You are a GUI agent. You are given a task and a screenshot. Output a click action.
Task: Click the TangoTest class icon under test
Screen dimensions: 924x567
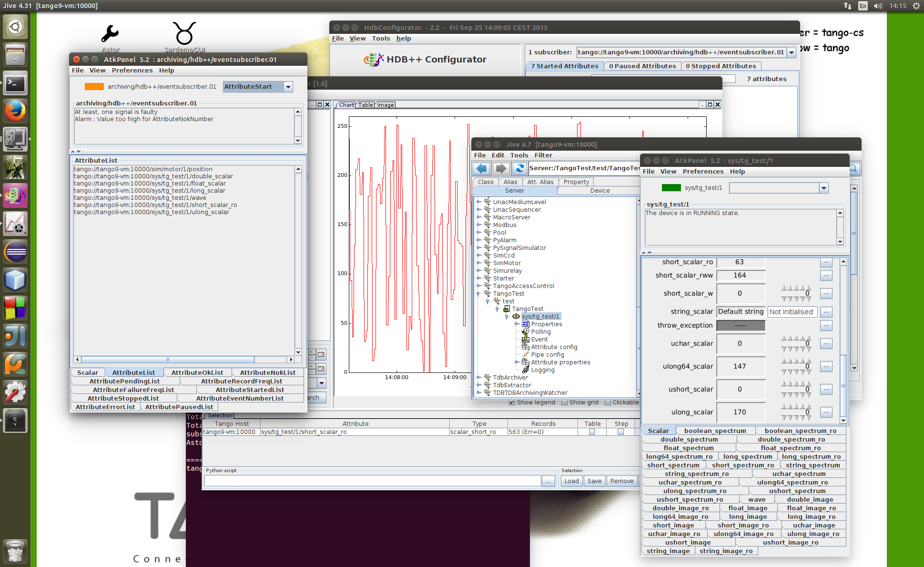click(x=507, y=309)
